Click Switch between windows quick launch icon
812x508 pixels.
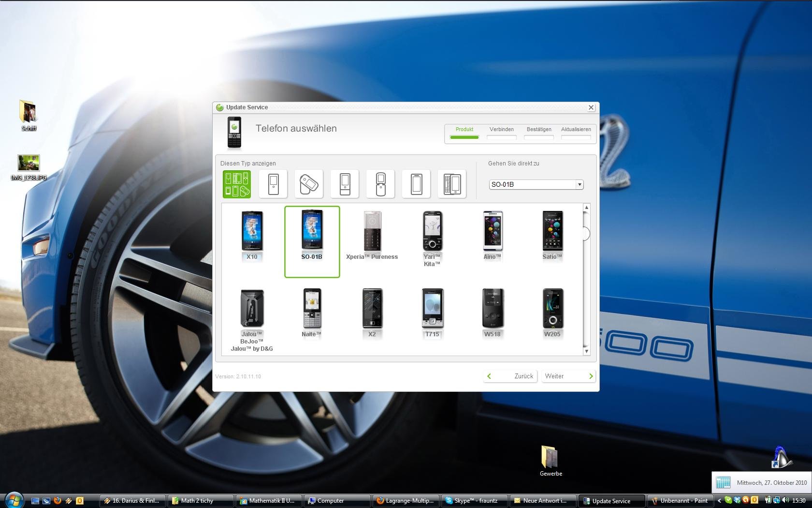coord(46,501)
